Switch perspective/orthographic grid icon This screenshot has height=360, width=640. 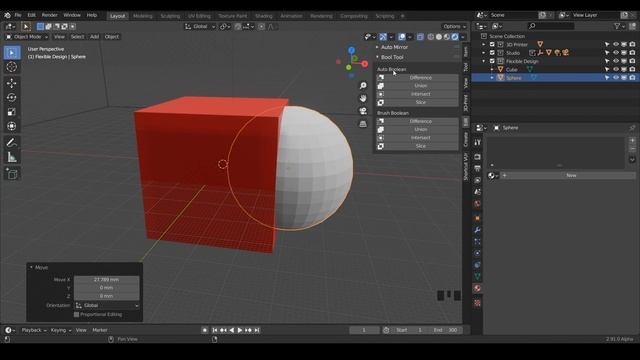[x=363, y=123]
